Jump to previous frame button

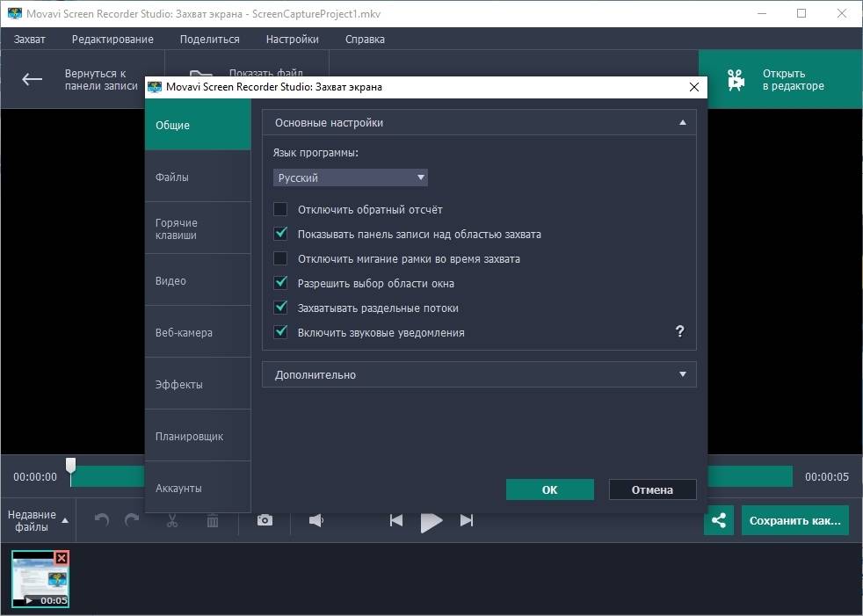(396, 519)
